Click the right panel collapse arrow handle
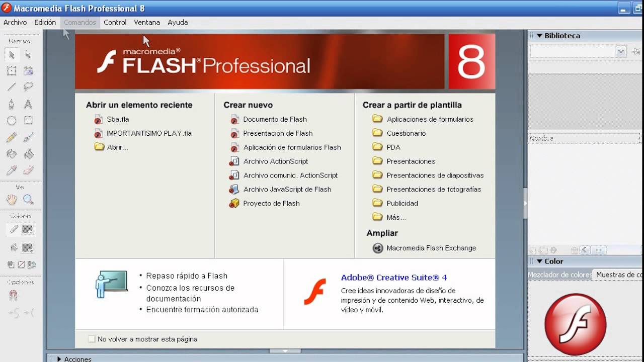 pos(525,203)
